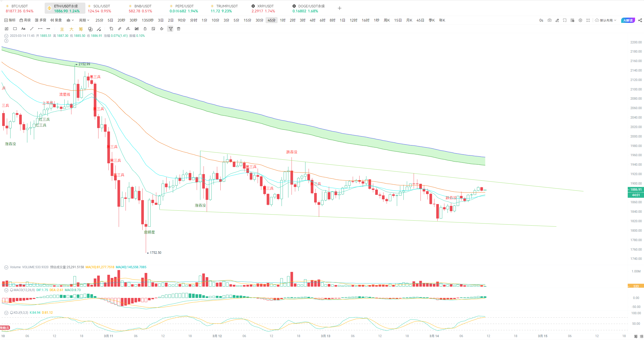This screenshot has width=644, height=340.
Task: Click the 爆 toggle at bottom right
Action: click(x=641, y=336)
